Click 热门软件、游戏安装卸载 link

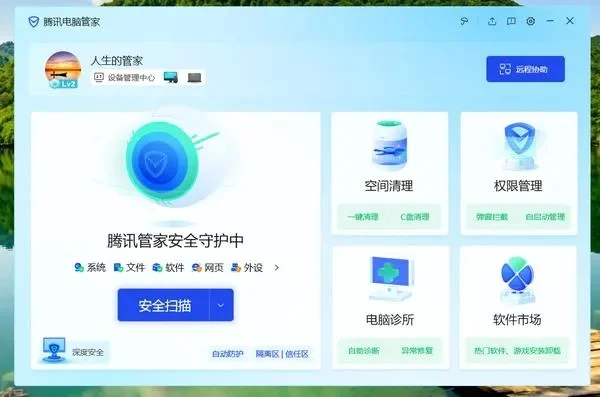point(517,350)
